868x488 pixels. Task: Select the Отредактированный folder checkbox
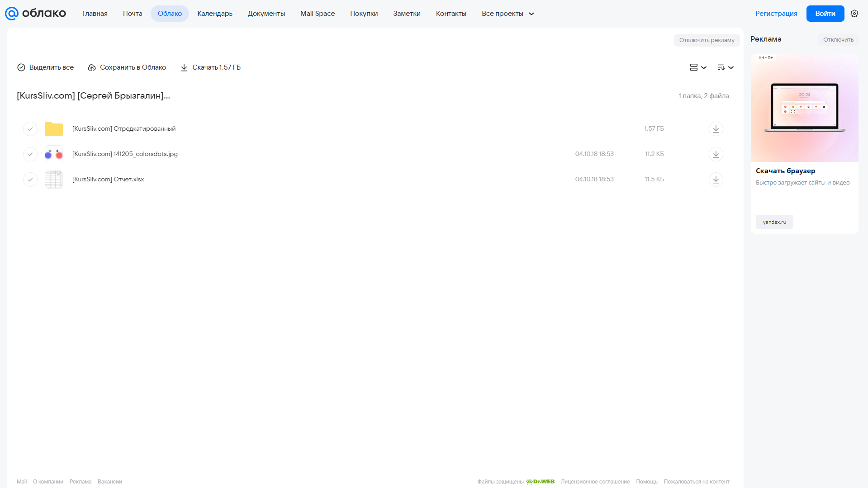pos(30,129)
